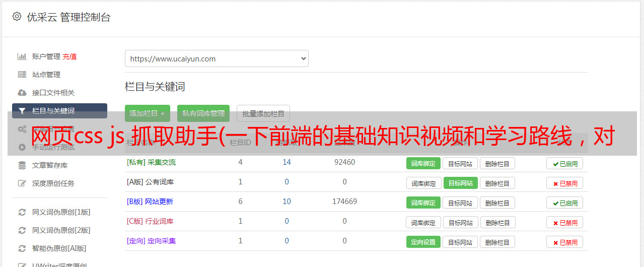This screenshot has width=644, height=267.
Task: Click the 私有词库管理 button
Action: [x=203, y=113]
